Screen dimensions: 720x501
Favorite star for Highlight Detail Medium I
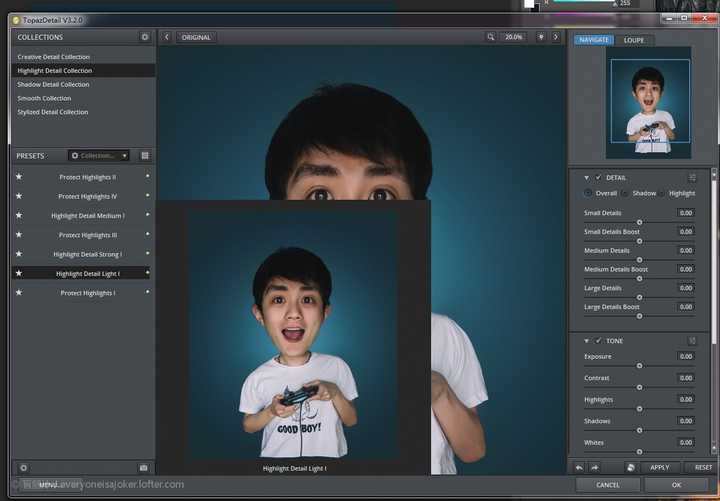(x=19, y=215)
